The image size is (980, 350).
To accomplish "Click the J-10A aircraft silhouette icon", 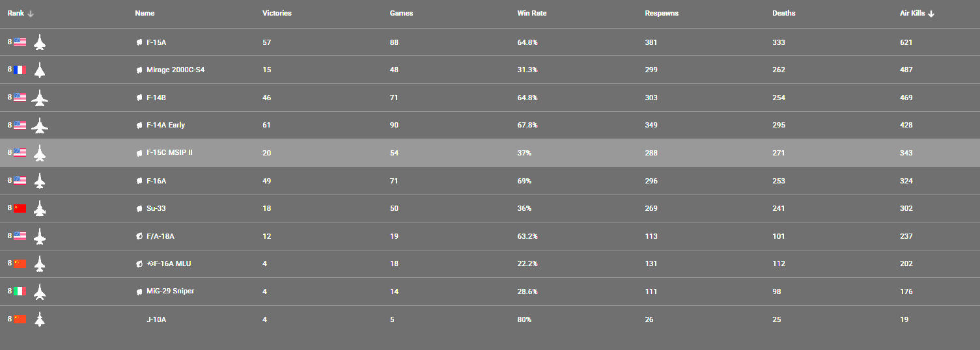I will point(40,319).
